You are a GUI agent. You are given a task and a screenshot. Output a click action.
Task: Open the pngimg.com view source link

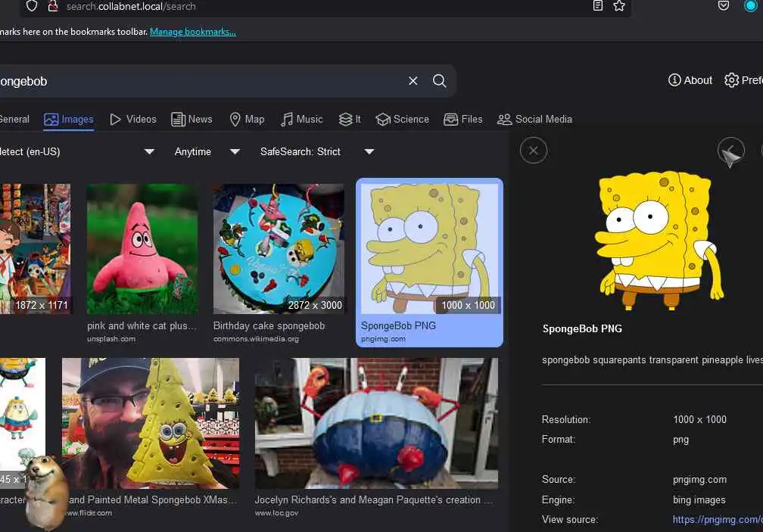pos(718,520)
